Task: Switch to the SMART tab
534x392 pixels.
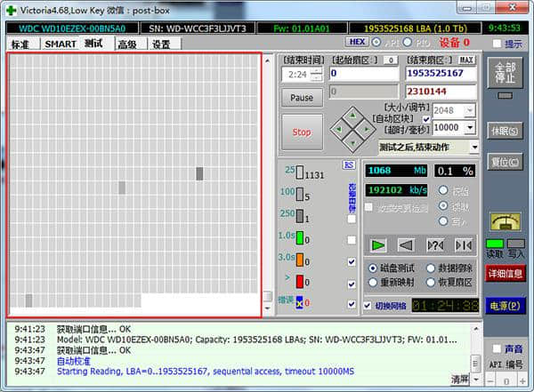Action: point(61,44)
